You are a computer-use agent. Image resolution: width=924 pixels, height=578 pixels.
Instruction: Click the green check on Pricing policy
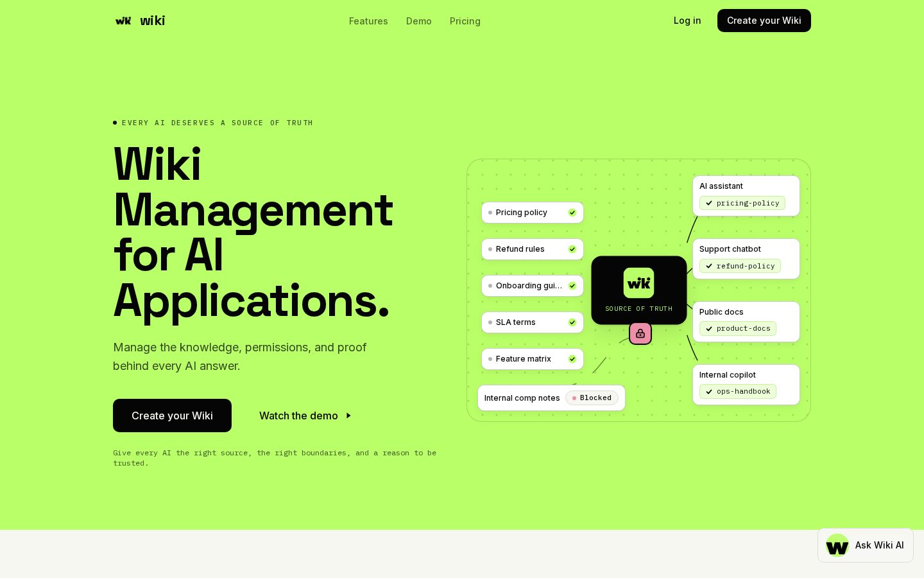pos(572,213)
